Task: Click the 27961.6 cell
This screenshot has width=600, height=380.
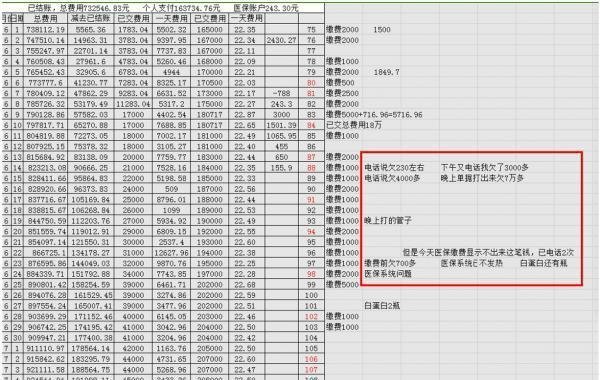Action: click(x=91, y=62)
